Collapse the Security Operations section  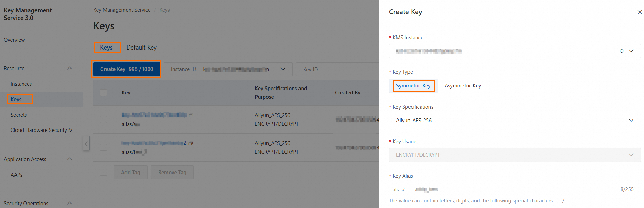(x=70, y=203)
